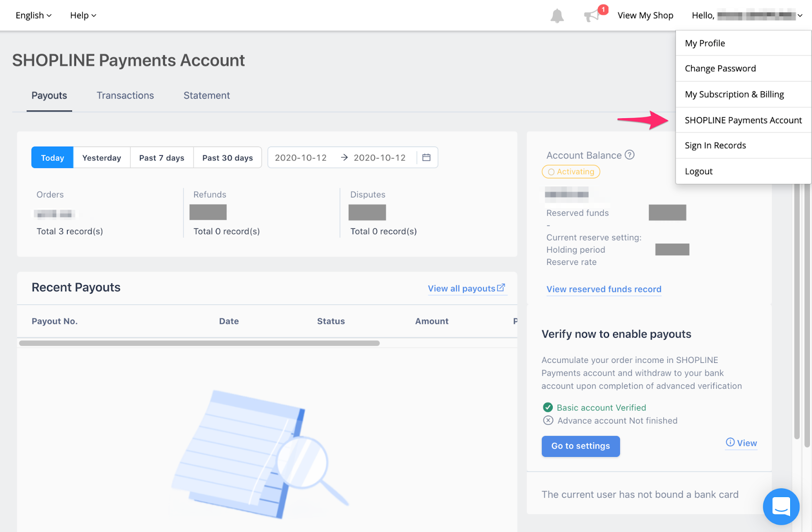This screenshot has height=532, width=812.
Task: Open the calendar icon in date range
Action: point(426,157)
